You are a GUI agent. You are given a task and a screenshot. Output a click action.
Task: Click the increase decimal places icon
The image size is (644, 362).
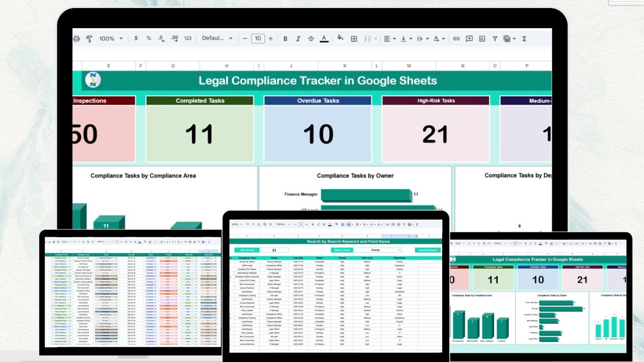point(175,38)
